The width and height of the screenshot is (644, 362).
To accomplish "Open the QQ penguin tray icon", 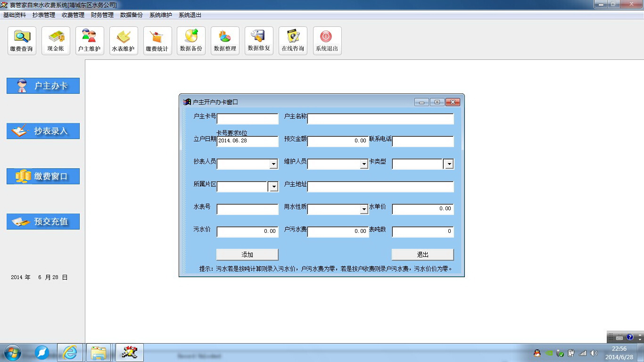I will pos(537,353).
